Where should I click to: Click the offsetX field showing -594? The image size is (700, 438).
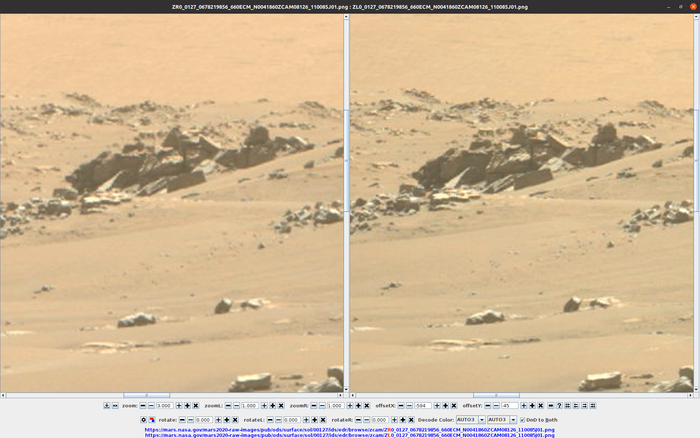click(x=424, y=405)
